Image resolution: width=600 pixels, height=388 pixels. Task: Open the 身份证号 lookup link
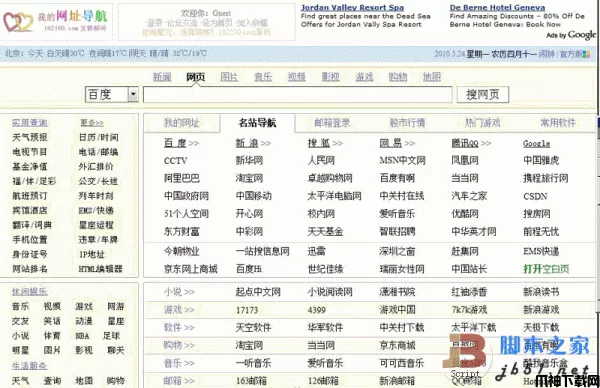tap(30, 254)
